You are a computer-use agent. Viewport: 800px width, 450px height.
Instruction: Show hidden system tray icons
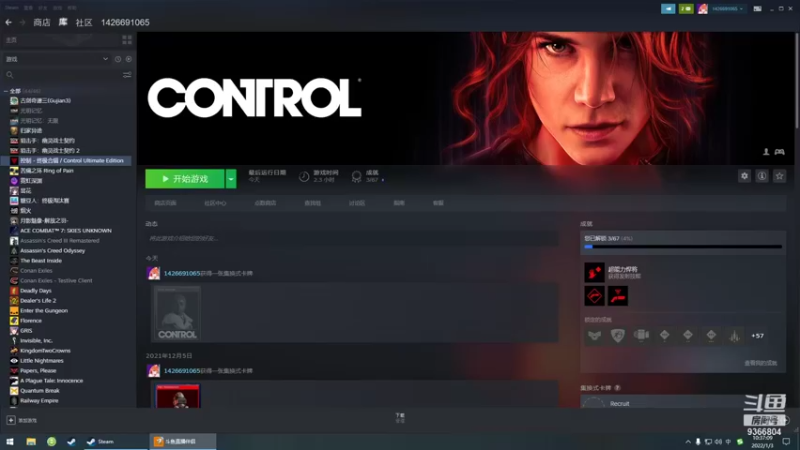[688, 441]
